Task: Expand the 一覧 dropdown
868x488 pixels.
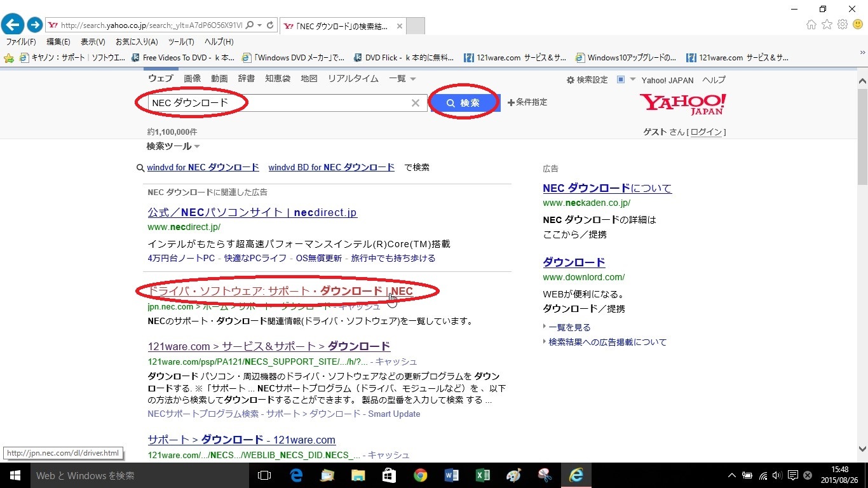Action: point(402,79)
